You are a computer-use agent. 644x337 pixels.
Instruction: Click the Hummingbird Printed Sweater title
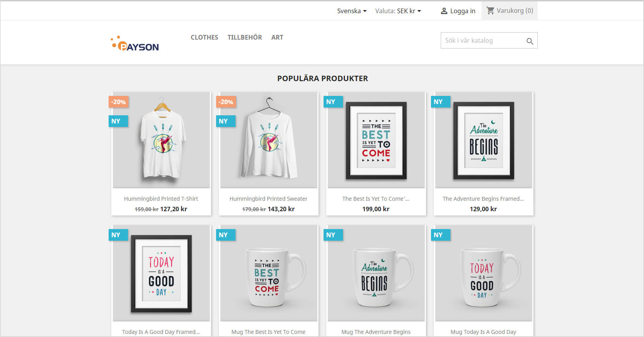click(x=268, y=199)
